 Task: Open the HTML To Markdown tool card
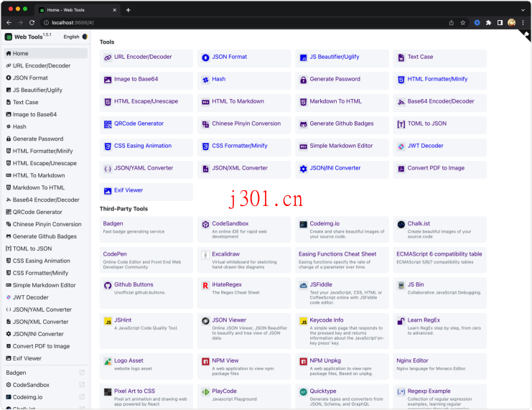click(x=244, y=103)
